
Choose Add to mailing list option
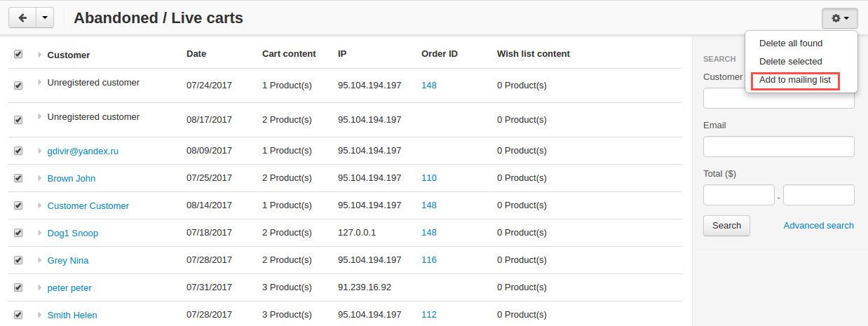coord(795,81)
